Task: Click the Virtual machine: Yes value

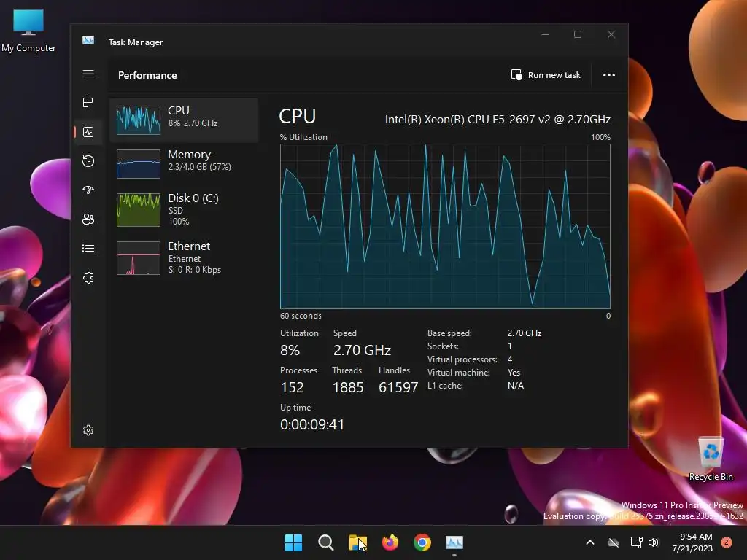Action: pyautogui.click(x=514, y=373)
